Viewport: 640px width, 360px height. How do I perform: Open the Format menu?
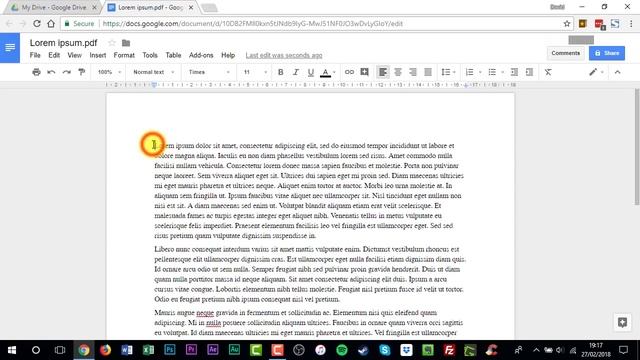tap(124, 55)
